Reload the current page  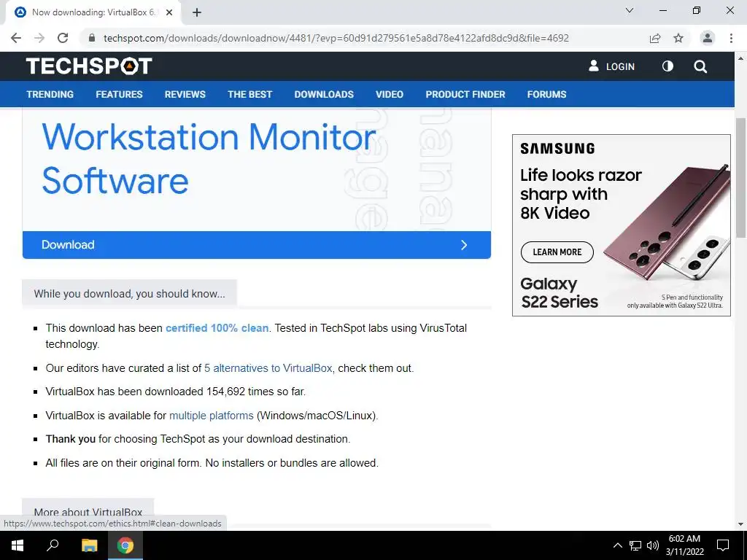63,38
